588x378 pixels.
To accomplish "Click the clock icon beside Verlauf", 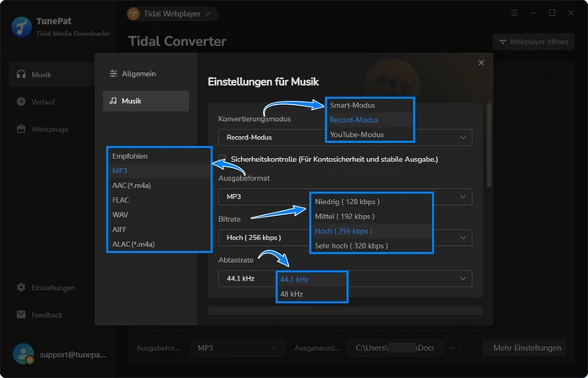I will pyautogui.click(x=21, y=102).
